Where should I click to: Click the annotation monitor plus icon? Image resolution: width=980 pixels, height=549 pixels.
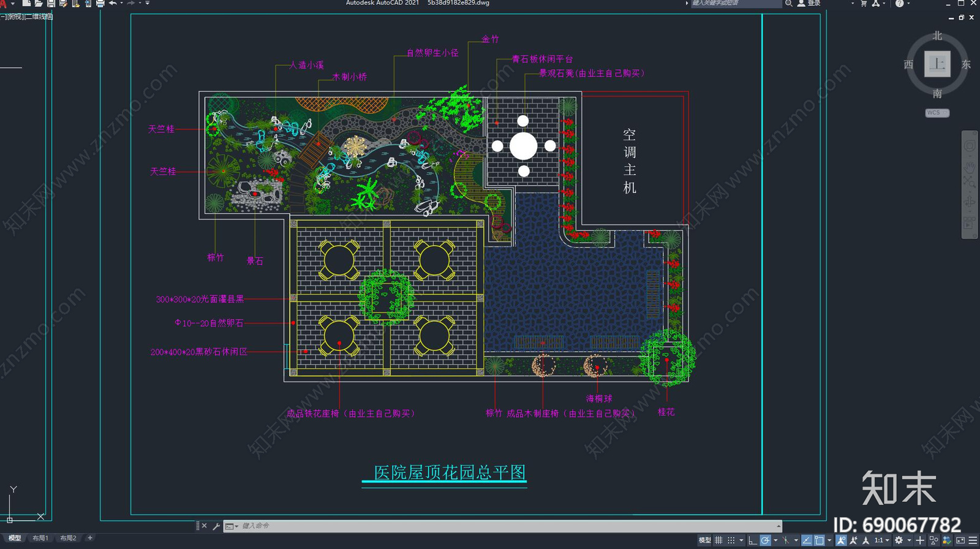[x=920, y=540]
